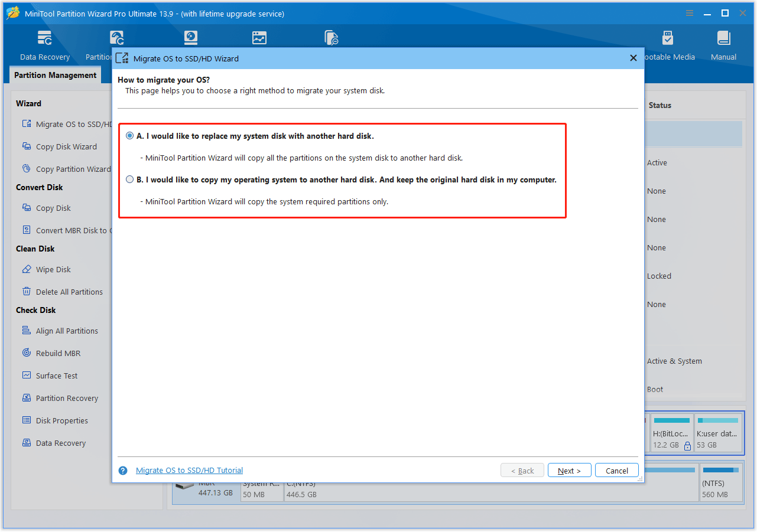Click the 'Wizard' section heading in sidebar
The height and width of the screenshot is (532, 757).
[28, 103]
